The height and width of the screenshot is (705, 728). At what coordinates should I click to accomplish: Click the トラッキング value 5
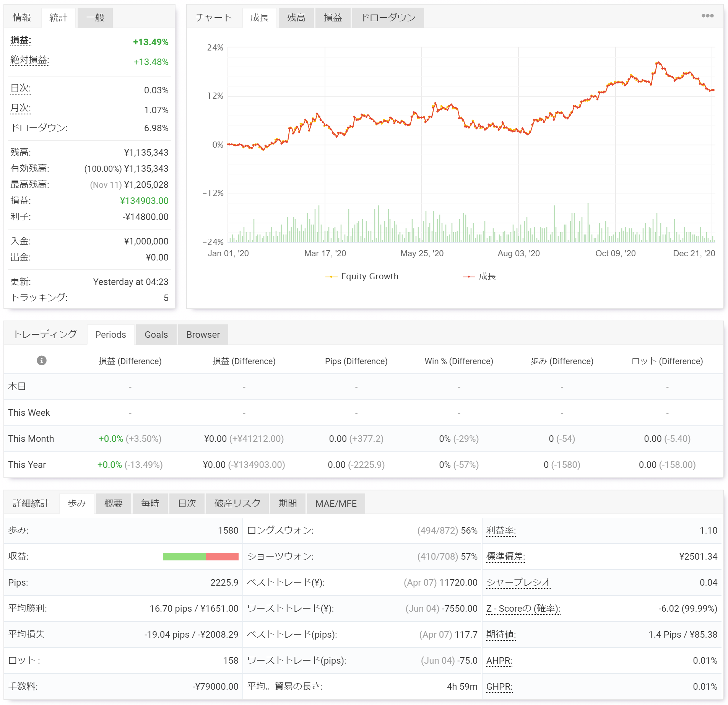(166, 298)
